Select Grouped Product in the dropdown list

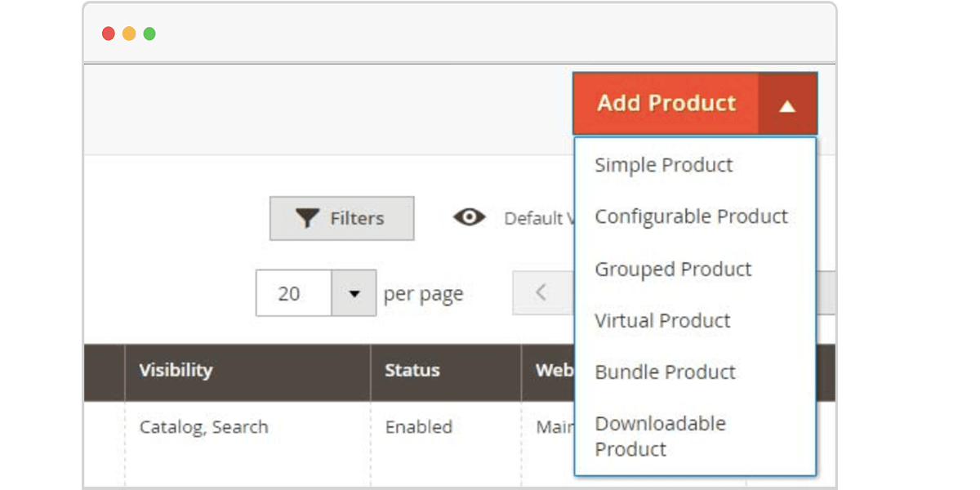673,269
